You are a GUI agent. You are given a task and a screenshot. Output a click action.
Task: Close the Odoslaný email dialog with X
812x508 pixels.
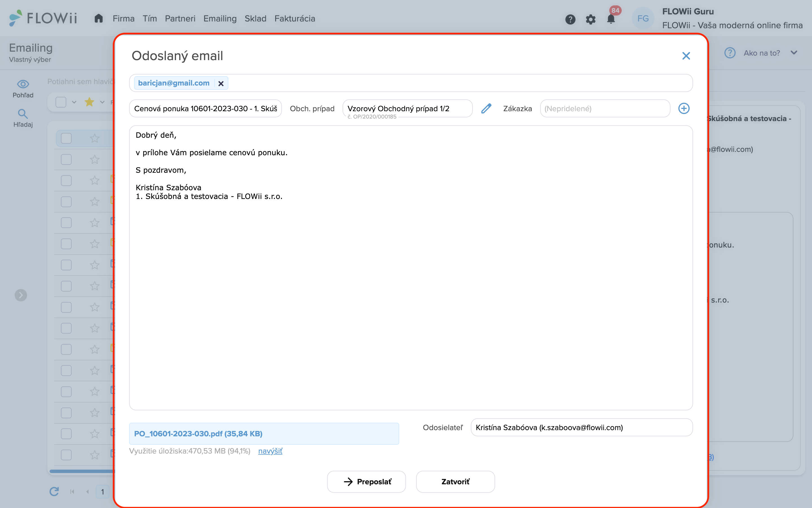pyautogui.click(x=686, y=56)
